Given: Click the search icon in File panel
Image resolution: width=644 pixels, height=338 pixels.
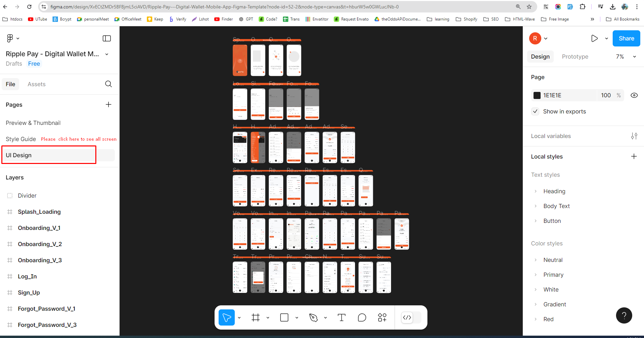Looking at the screenshot, I should [x=108, y=84].
